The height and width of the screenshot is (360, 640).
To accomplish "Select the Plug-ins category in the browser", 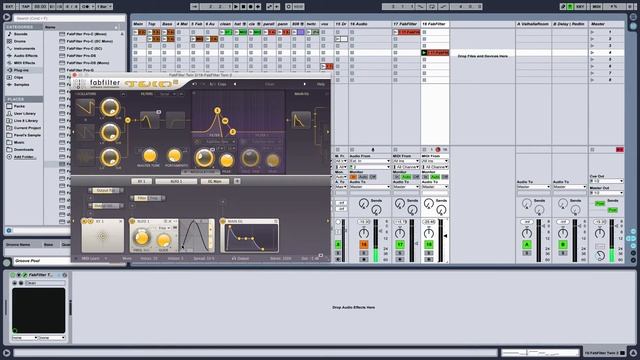I will click(x=21, y=70).
